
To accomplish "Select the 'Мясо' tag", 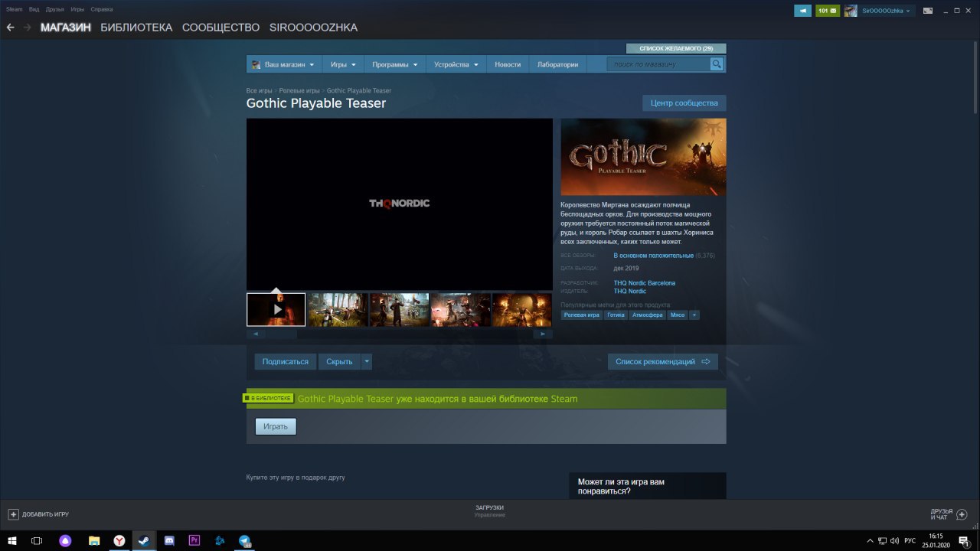I will (678, 315).
